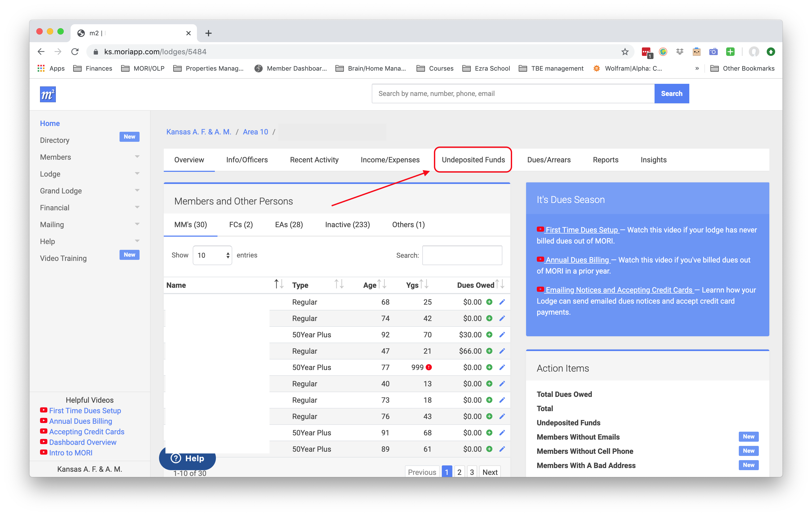Select the Inactive (233) tab

pyautogui.click(x=347, y=225)
